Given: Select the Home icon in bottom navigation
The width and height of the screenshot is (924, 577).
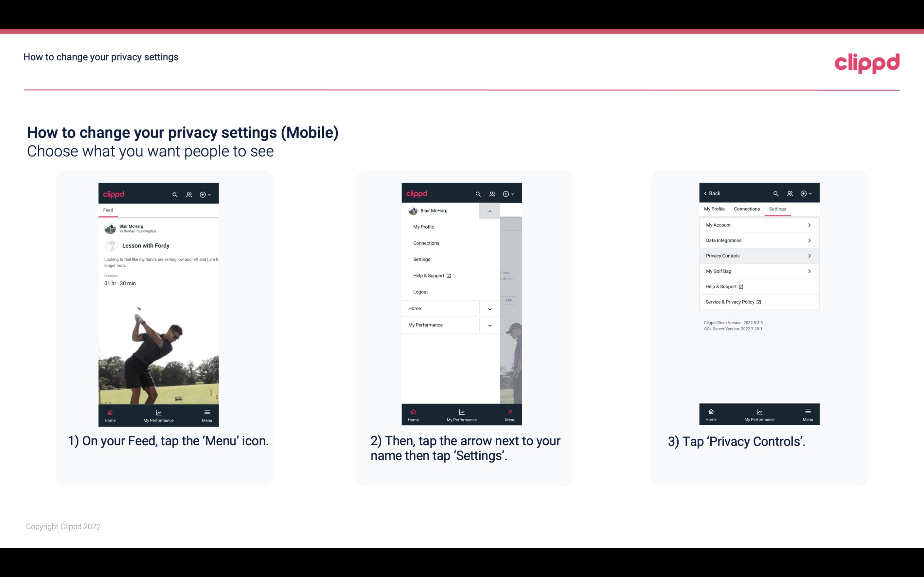Looking at the screenshot, I should (110, 412).
